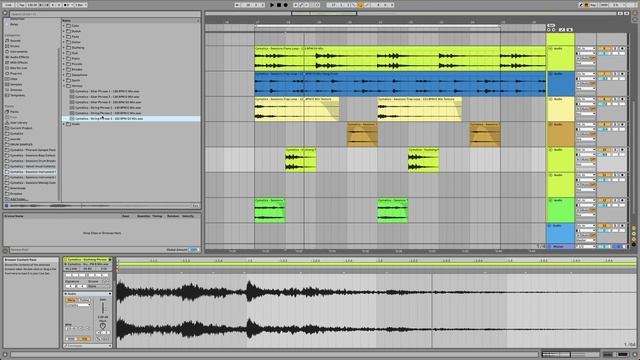Open input type dropdown on first Audio track
Image resolution: width=640 pixels, height=360 pixels.
coord(585,49)
